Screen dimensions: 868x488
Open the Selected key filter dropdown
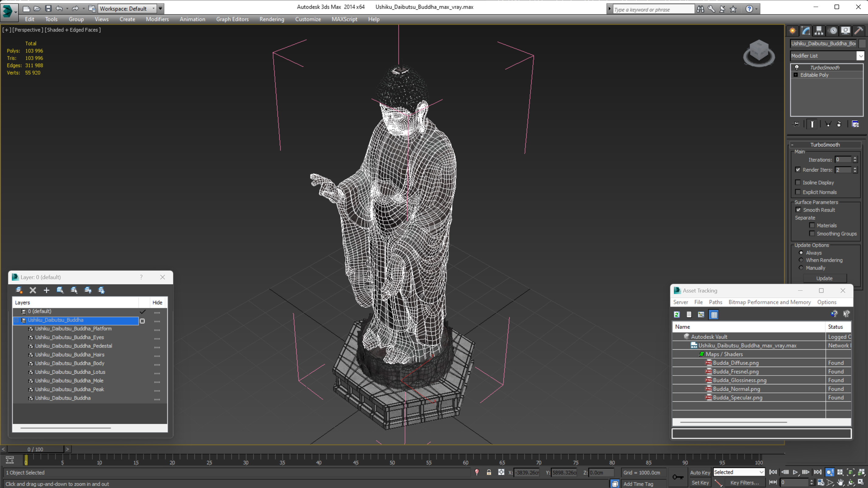[x=761, y=472]
